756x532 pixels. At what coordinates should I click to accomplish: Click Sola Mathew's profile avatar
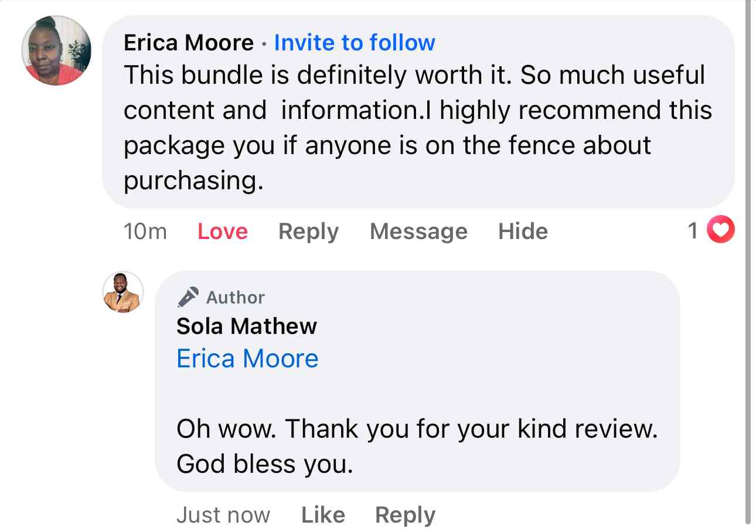(x=122, y=293)
